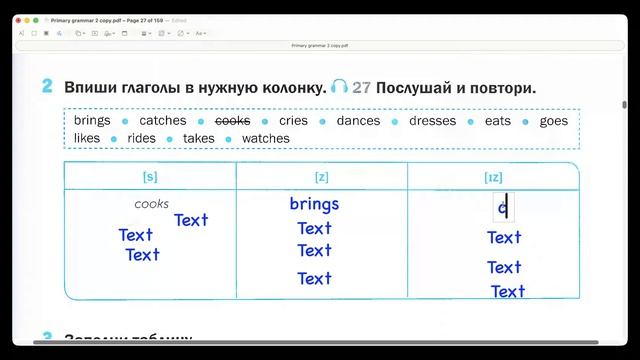
Task: Click the Text annotation right of cooks
Action: [x=191, y=220]
